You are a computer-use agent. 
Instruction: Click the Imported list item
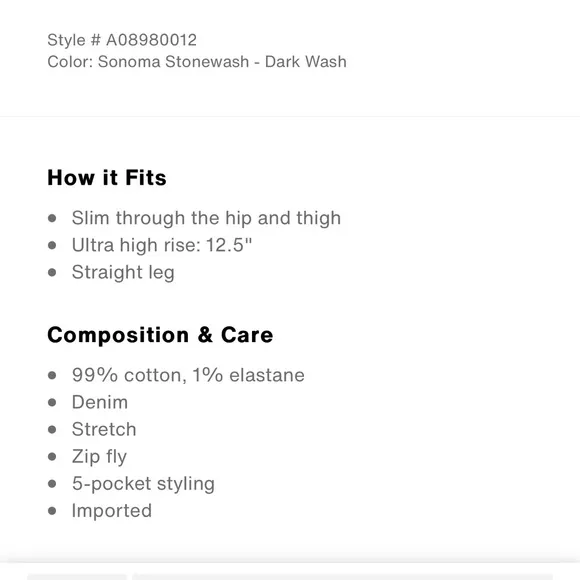pos(112,511)
